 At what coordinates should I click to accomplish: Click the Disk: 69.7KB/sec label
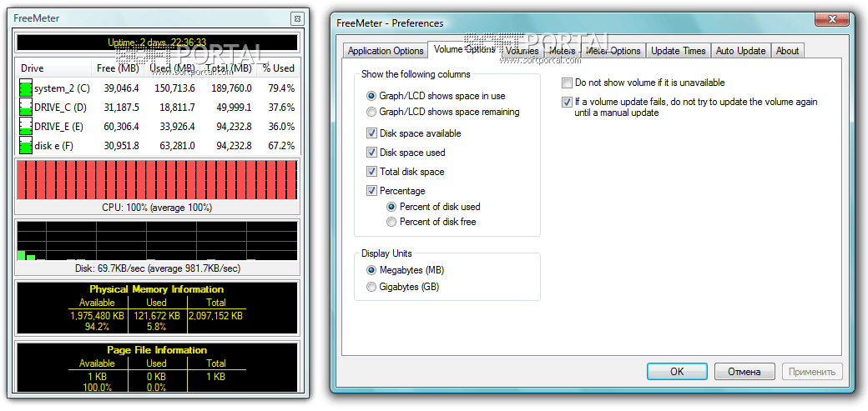pos(157,268)
